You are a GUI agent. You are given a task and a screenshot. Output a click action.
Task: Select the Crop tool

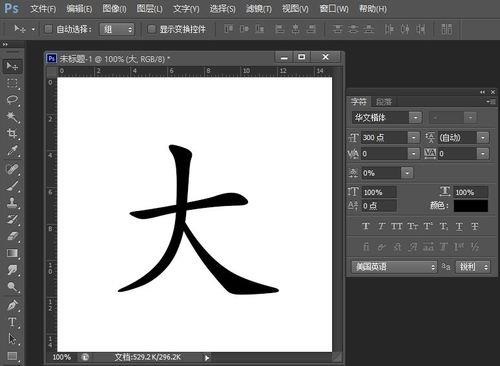point(12,134)
